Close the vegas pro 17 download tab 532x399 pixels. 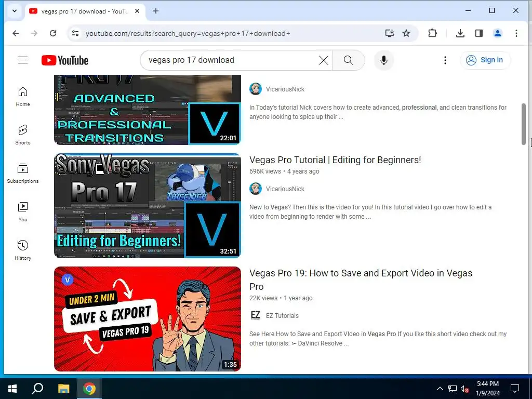(x=137, y=11)
